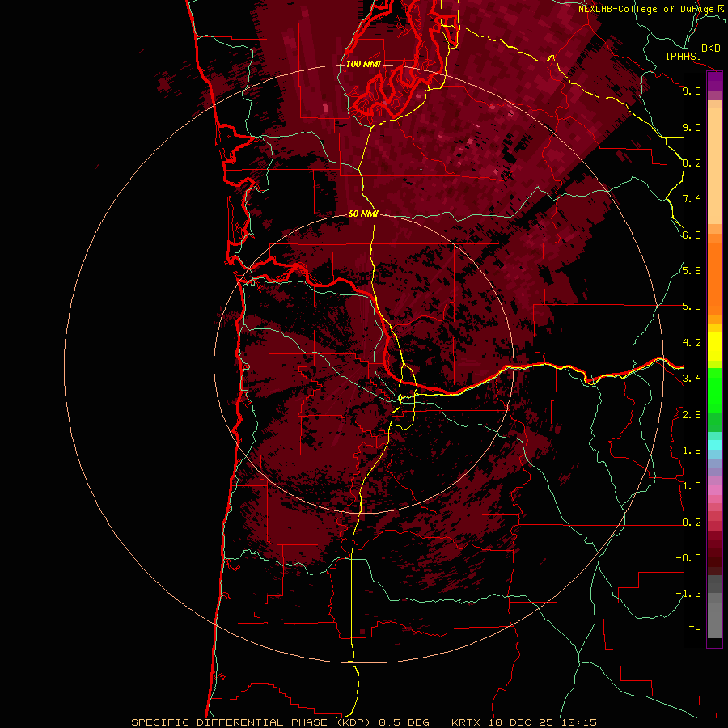
Task: Click the TH threshold label on scale
Action: (695, 629)
